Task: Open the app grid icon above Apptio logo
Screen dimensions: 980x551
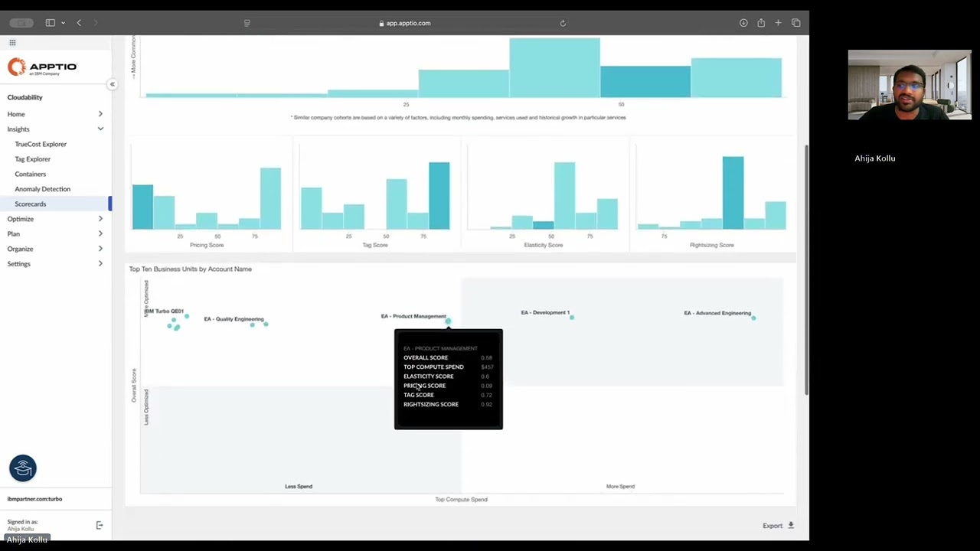Action: pyautogui.click(x=12, y=43)
